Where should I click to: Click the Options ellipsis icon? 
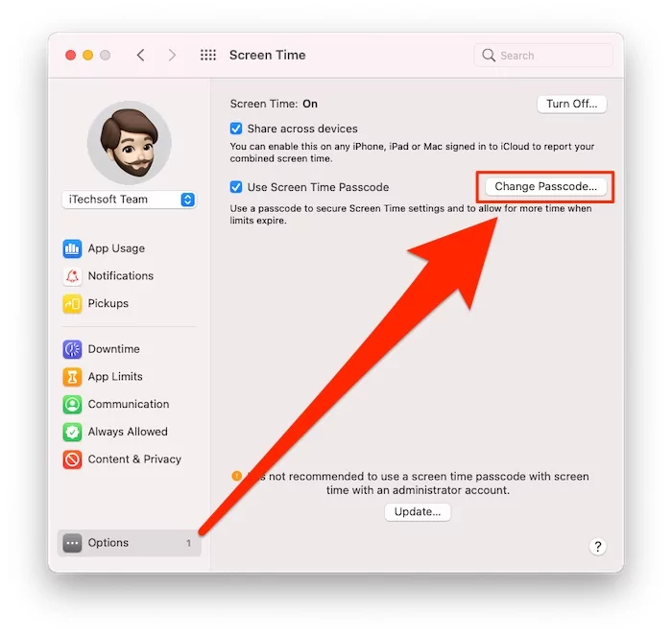point(72,543)
